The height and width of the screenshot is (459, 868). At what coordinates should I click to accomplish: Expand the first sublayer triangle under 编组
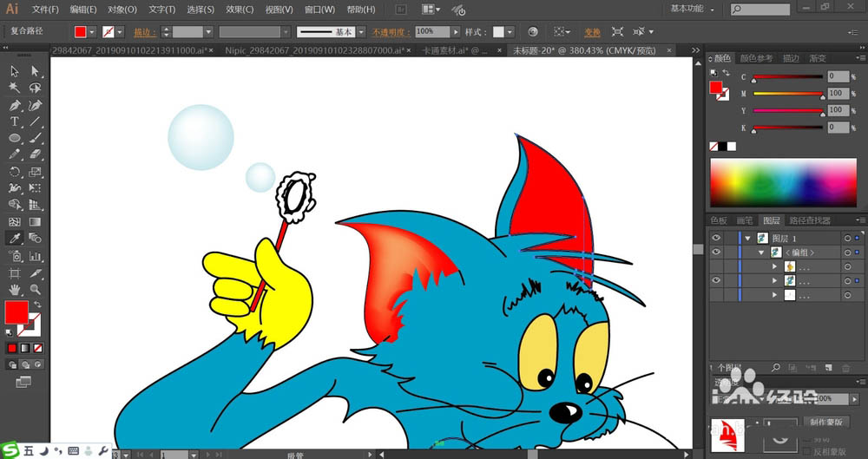point(775,267)
